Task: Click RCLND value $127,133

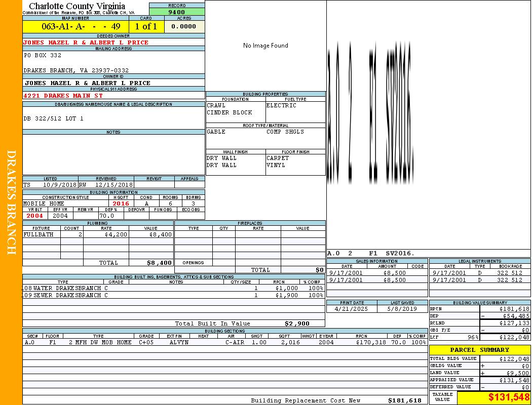Action: tap(514, 323)
